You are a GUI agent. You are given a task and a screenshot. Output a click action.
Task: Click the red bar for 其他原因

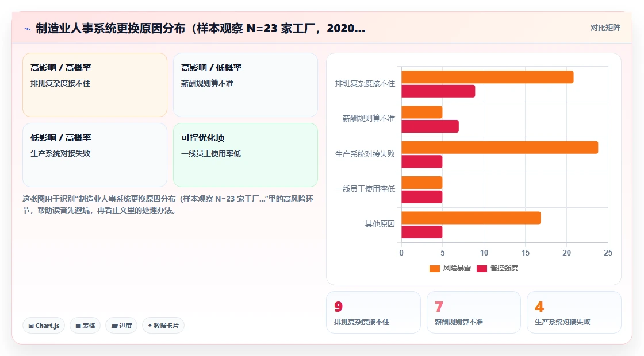point(422,232)
